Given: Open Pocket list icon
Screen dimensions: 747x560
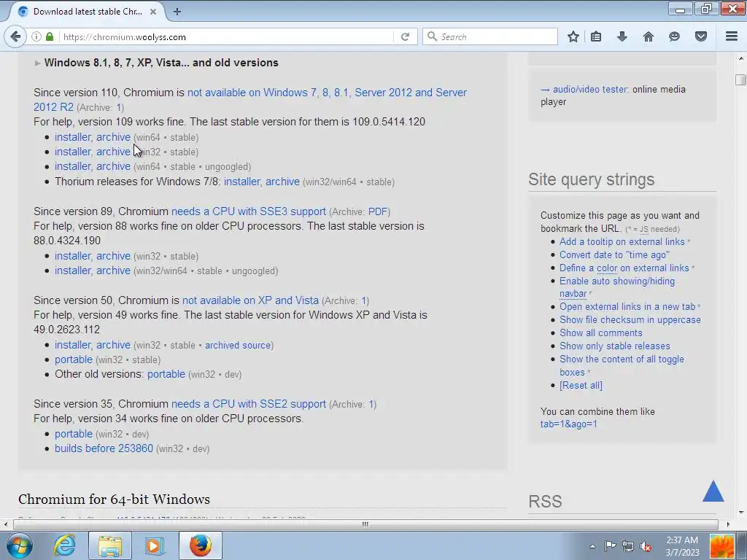Looking at the screenshot, I should coord(701,36).
